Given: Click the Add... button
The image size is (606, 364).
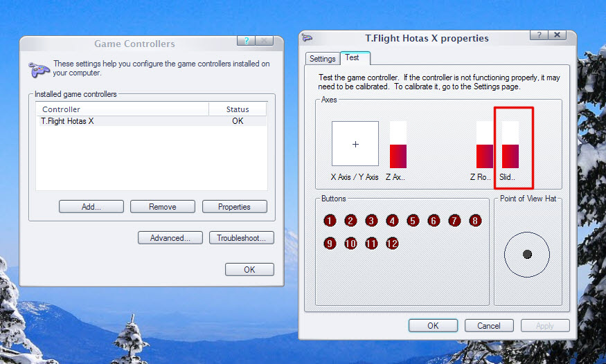Looking at the screenshot, I should point(91,206).
